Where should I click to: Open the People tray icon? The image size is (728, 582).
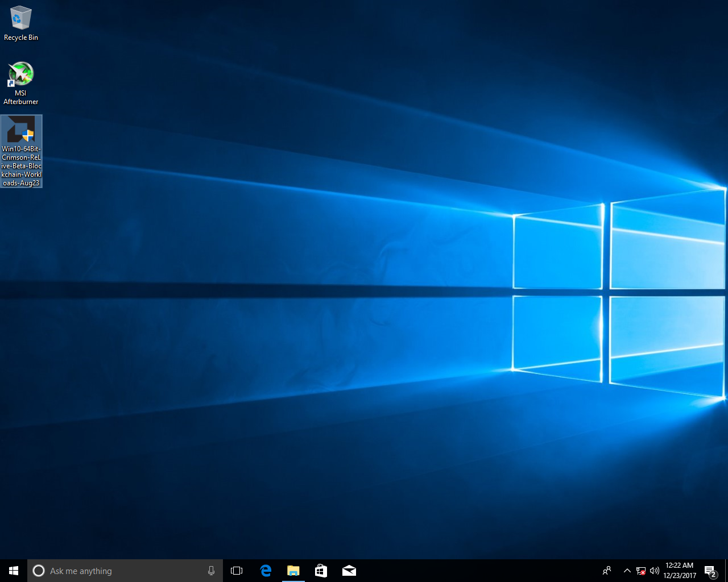click(607, 571)
